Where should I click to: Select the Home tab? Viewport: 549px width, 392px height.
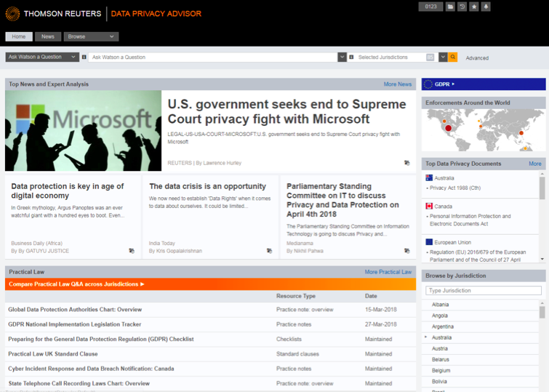18,36
